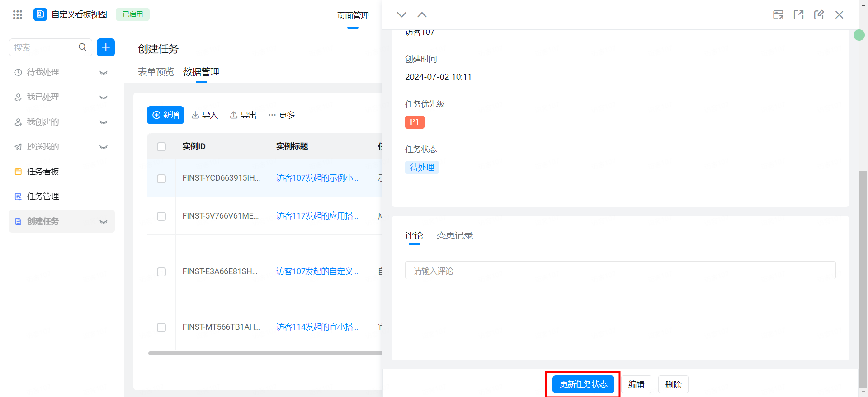This screenshot has height=397, width=868.
Task: Check the FINST-E3A66E81SH row checkbox
Action: 161,272
